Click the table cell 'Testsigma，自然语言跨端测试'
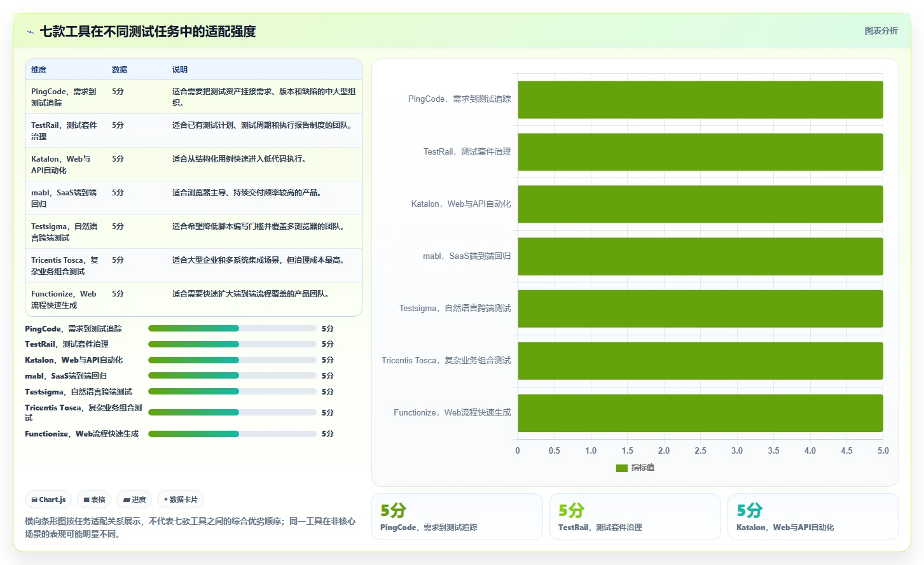 point(65,232)
